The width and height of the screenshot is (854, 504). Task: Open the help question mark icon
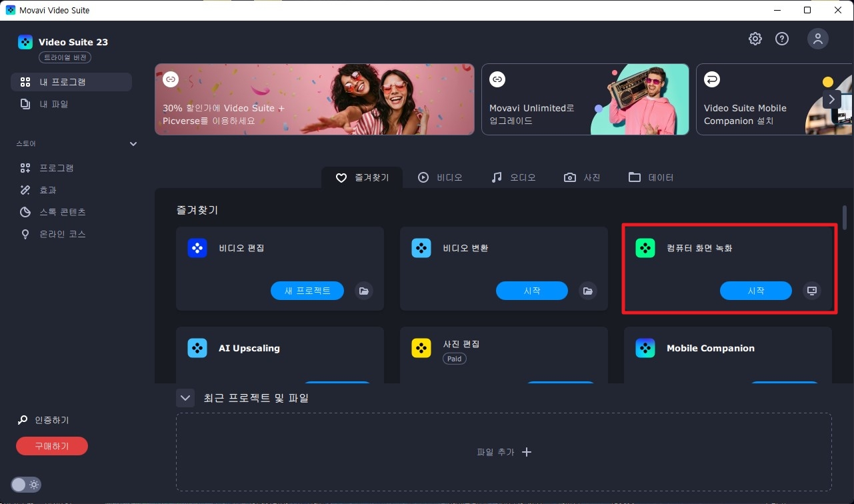(x=782, y=39)
